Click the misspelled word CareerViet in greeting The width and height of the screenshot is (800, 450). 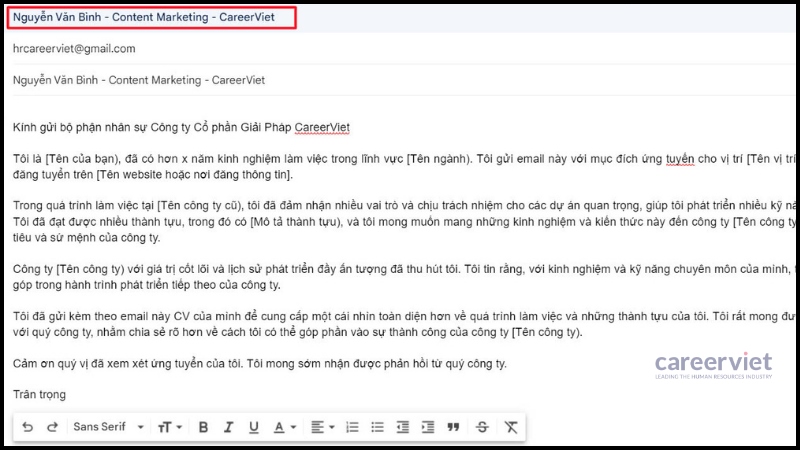[322, 128]
